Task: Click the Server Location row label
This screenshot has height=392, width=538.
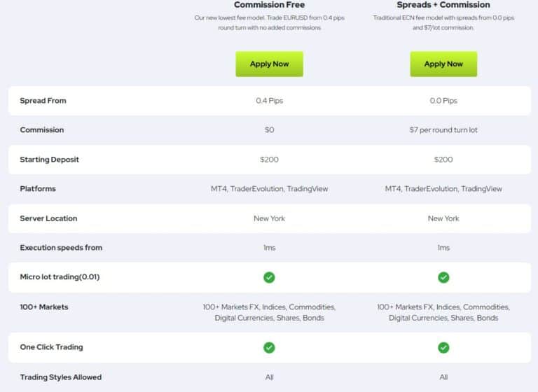Action: click(48, 218)
